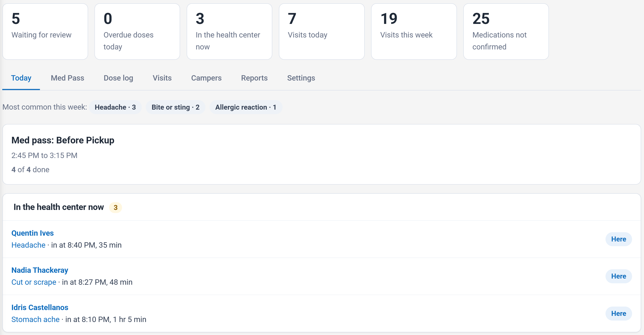Click the 'In the health center now' section heading
The image size is (644, 335).
coord(58,207)
